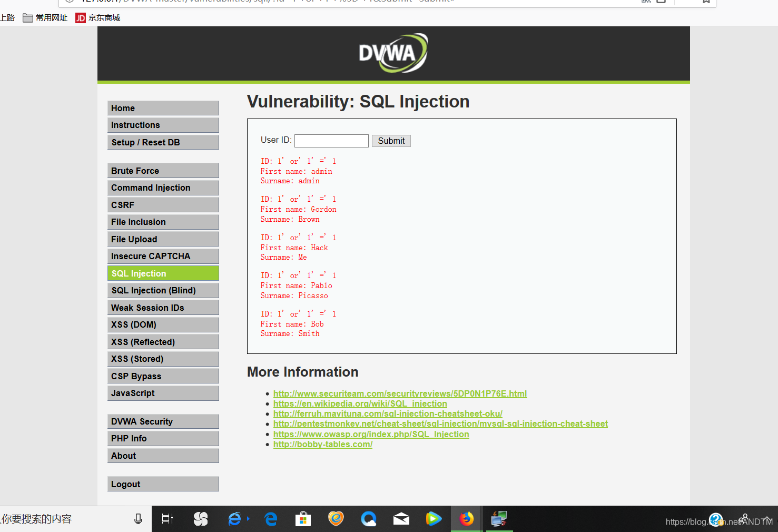This screenshot has height=532, width=778.
Task: Open the XSS (Stored) module
Action: pyautogui.click(x=163, y=359)
